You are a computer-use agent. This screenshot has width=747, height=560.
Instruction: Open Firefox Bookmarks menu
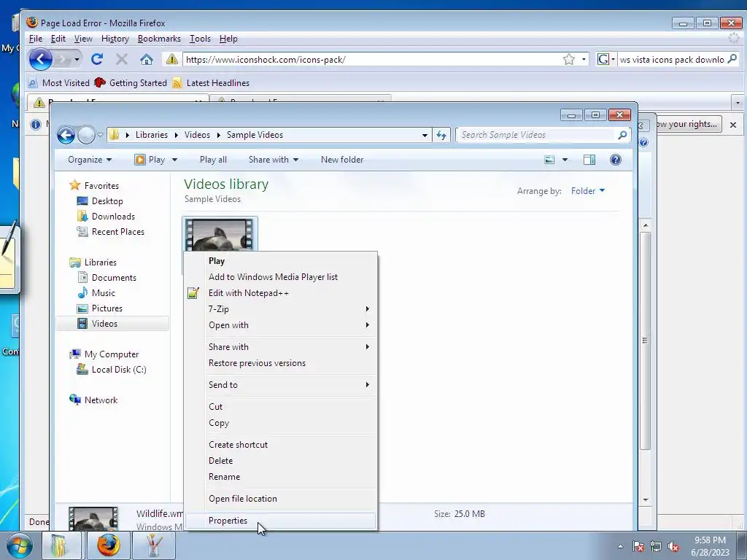[159, 39]
